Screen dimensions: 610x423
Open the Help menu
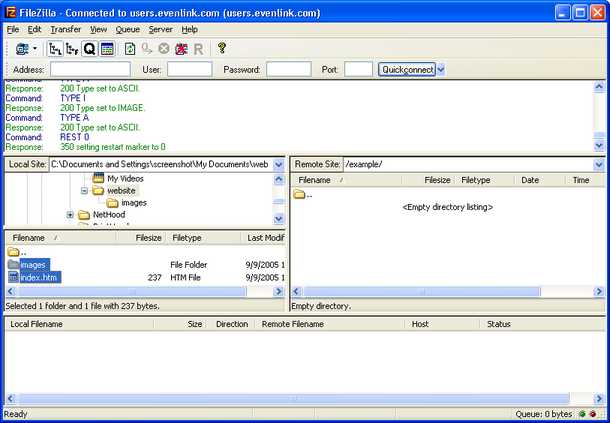coord(189,30)
